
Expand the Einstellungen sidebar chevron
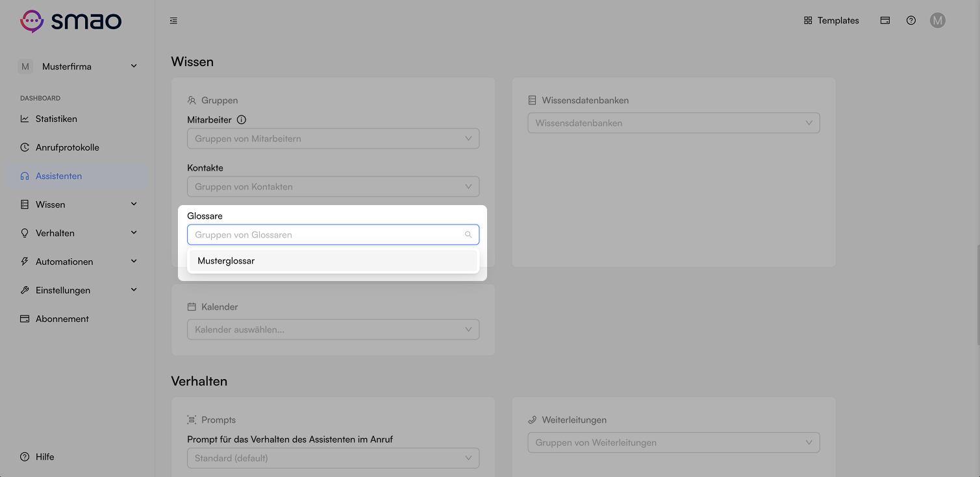(x=134, y=289)
